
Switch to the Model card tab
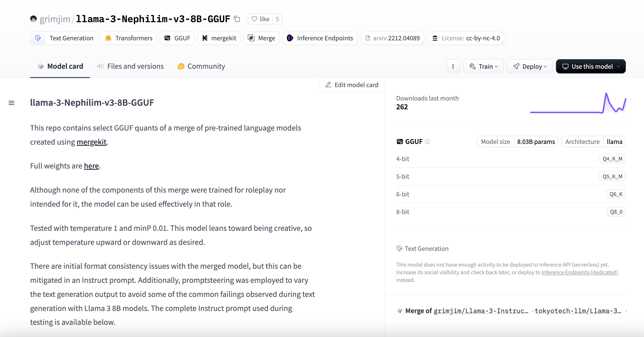pyautogui.click(x=60, y=66)
